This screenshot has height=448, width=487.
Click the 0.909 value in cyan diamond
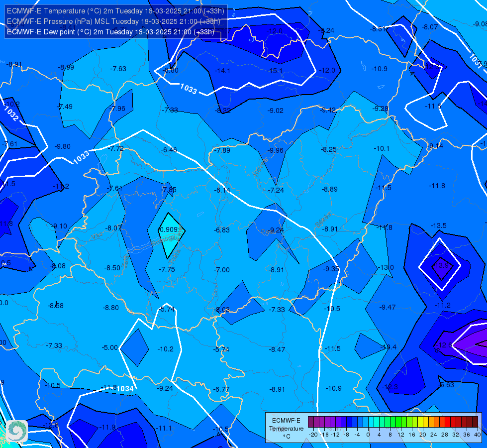(x=168, y=229)
